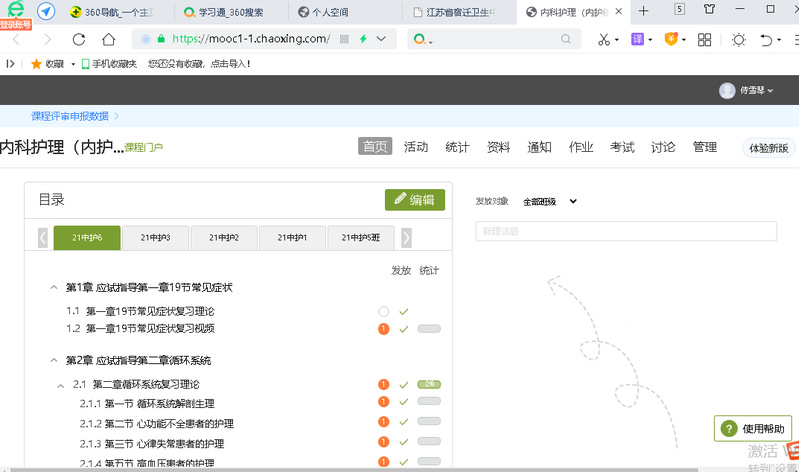Click the user avatar icon
The width and height of the screenshot is (799, 472).
727,90
